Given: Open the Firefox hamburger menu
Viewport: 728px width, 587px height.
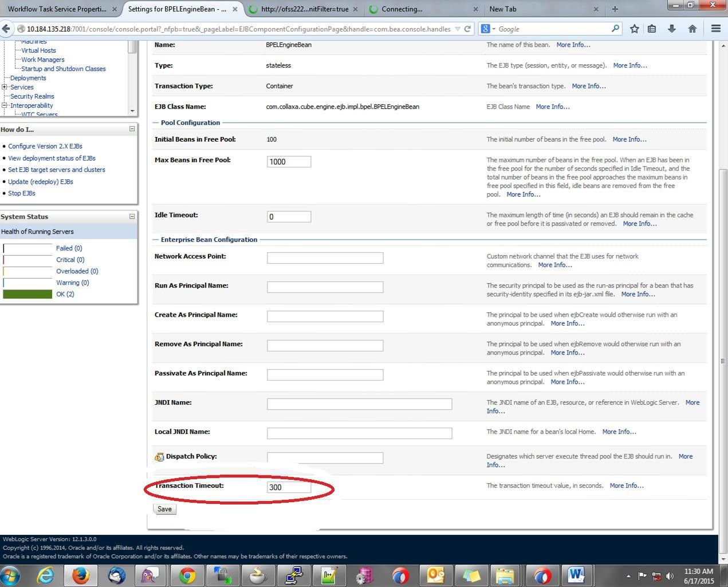Looking at the screenshot, I should click(715, 29).
